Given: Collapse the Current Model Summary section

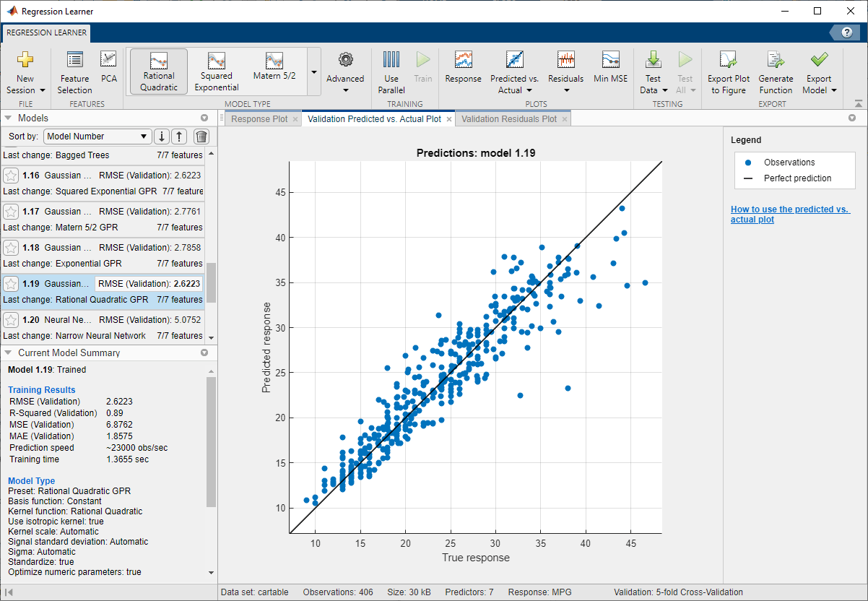Looking at the screenshot, I should click(x=8, y=353).
